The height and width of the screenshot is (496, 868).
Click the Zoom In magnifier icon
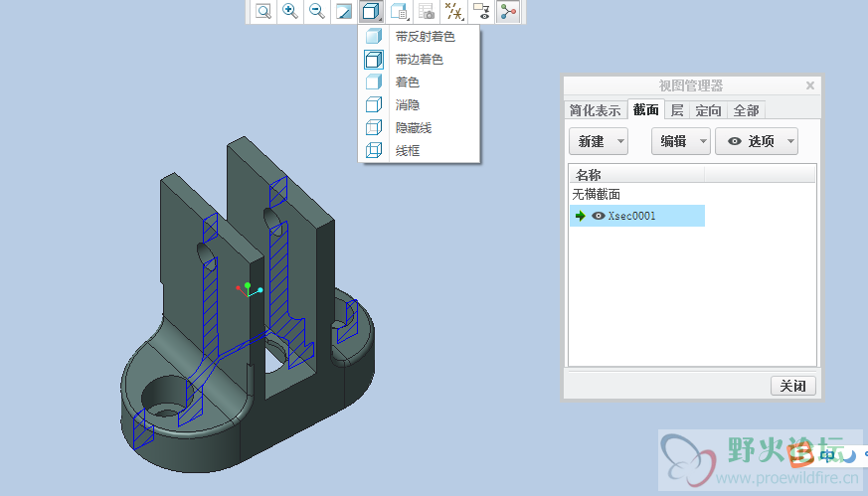[x=290, y=11]
